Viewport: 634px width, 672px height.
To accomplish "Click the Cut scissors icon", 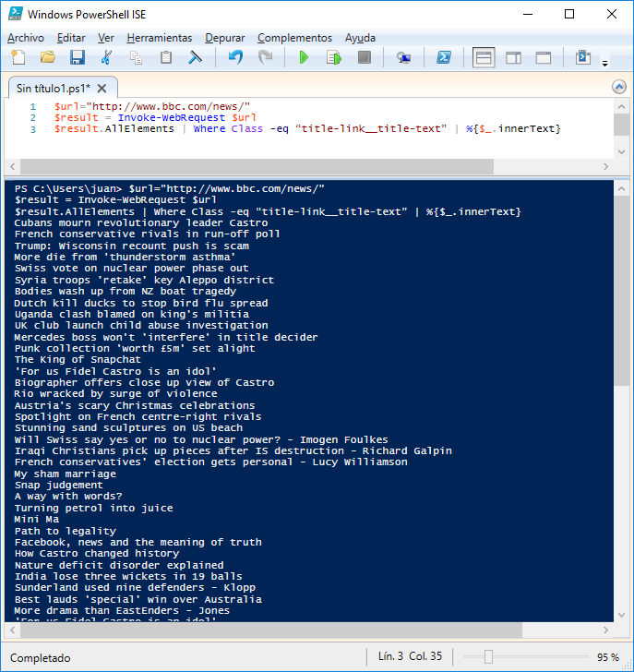I will [x=107, y=58].
